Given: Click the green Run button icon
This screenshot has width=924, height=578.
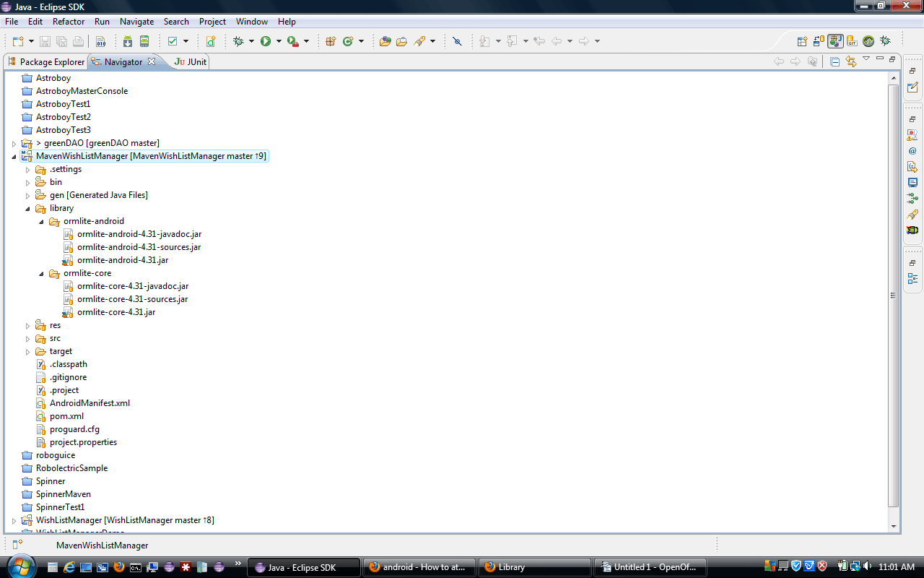Looking at the screenshot, I should (x=266, y=41).
